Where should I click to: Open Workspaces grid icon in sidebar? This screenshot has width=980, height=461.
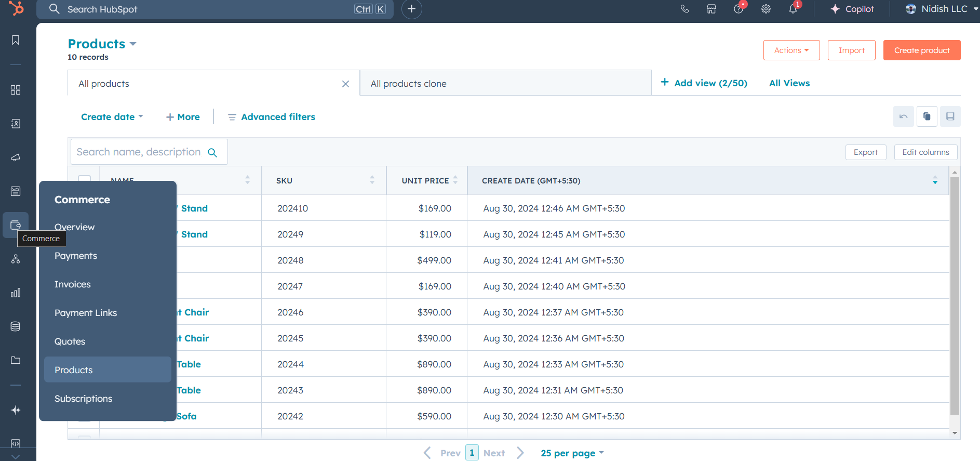point(16,90)
